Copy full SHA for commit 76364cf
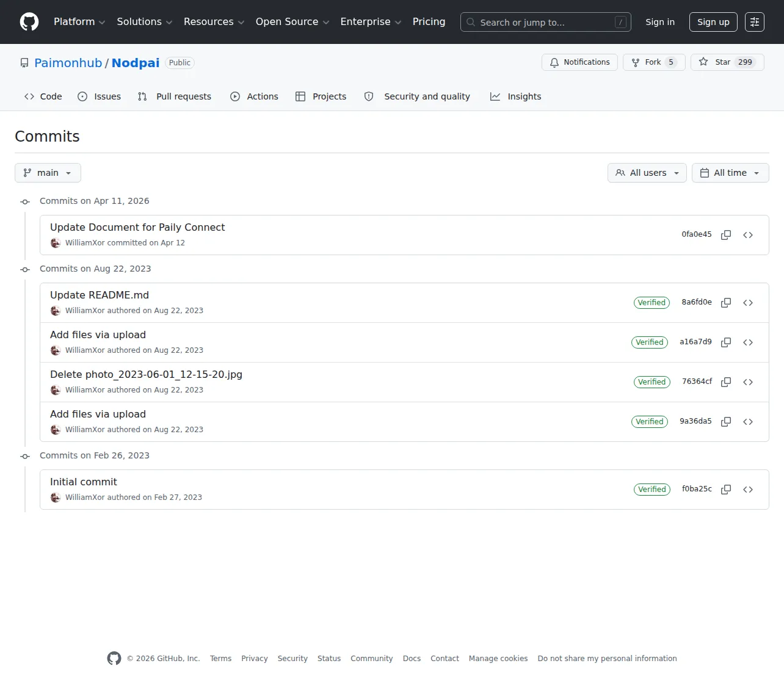Image resolution: width=784 pixels, height=691 pixels. 726,382
